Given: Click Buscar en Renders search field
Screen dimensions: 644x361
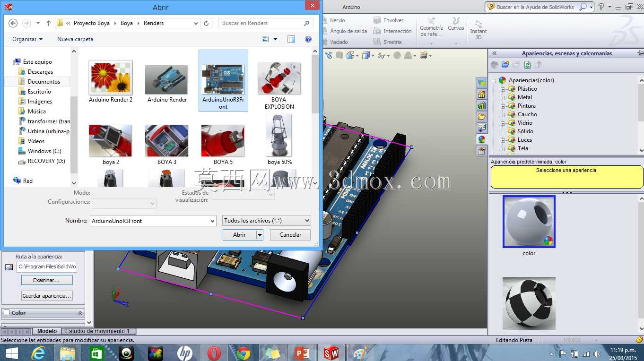Looking at the screenshot, I should point(266,23).
